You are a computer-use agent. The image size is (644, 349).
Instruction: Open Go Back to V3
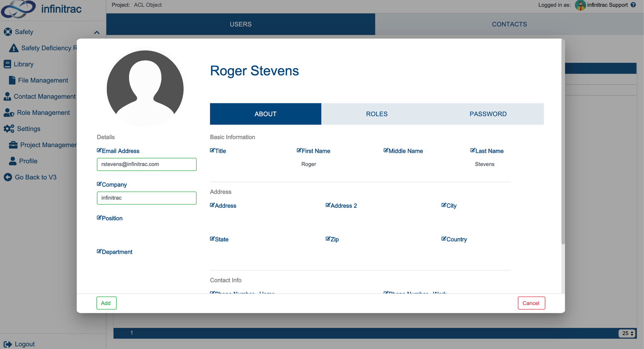point(30,177)
